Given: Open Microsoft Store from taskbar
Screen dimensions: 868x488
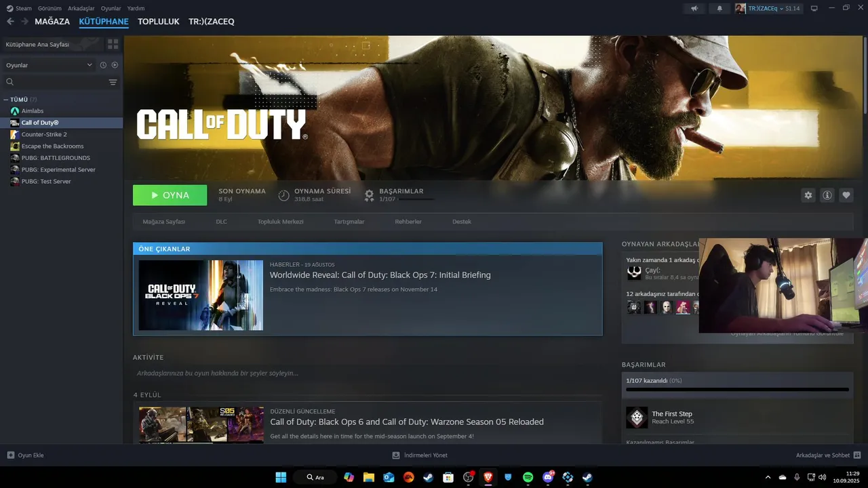Looking at the screenshot, I should tap(448, 477).
